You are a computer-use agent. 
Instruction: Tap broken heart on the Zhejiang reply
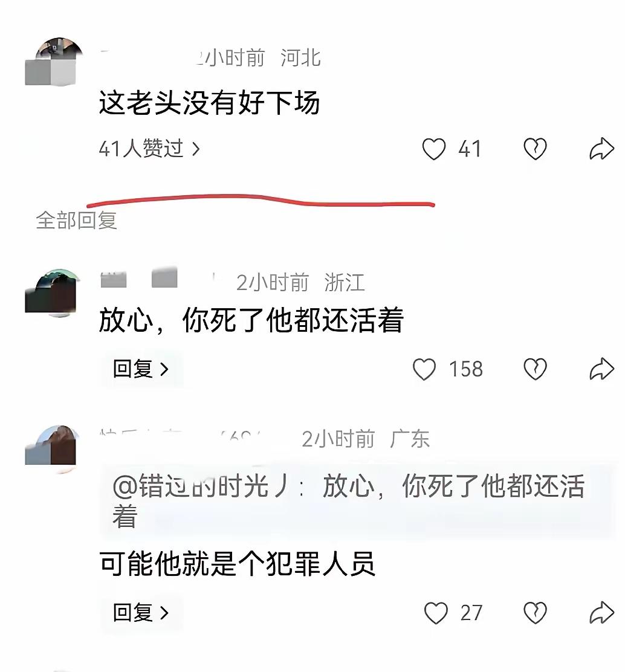point(535,369)
